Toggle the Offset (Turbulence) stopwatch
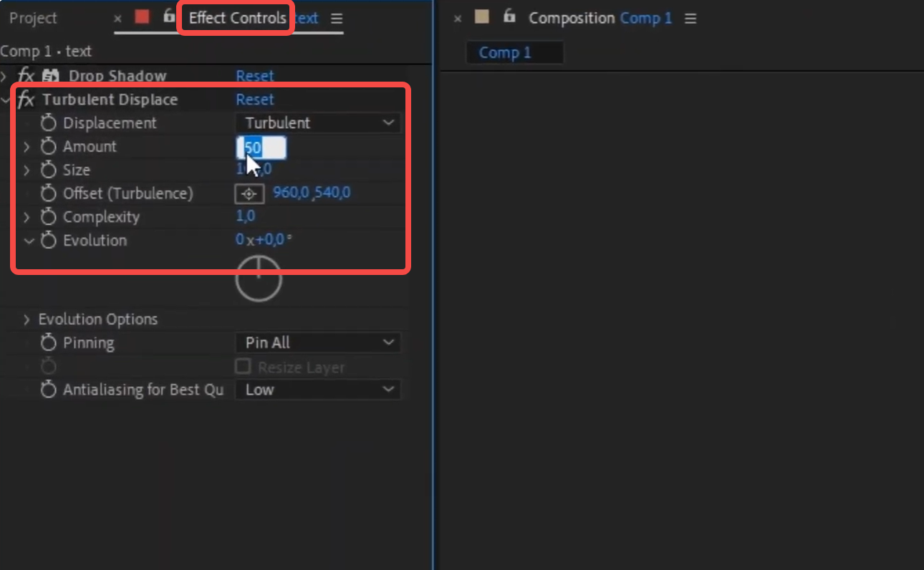 pos(48,193)
